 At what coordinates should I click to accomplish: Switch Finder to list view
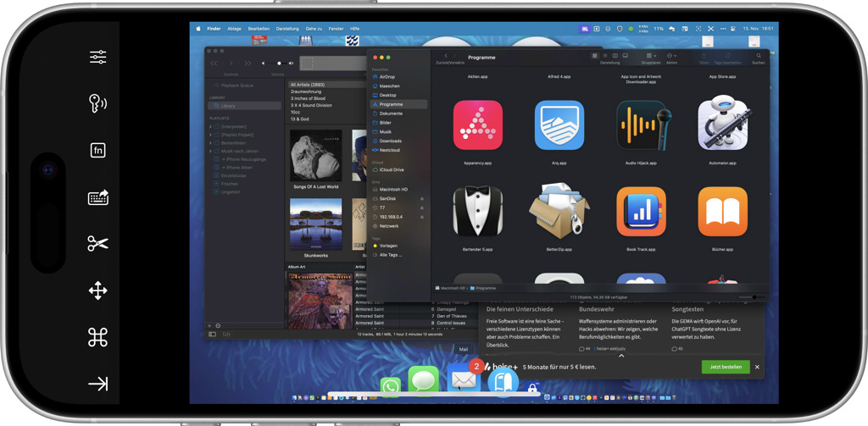coord(604,56)
